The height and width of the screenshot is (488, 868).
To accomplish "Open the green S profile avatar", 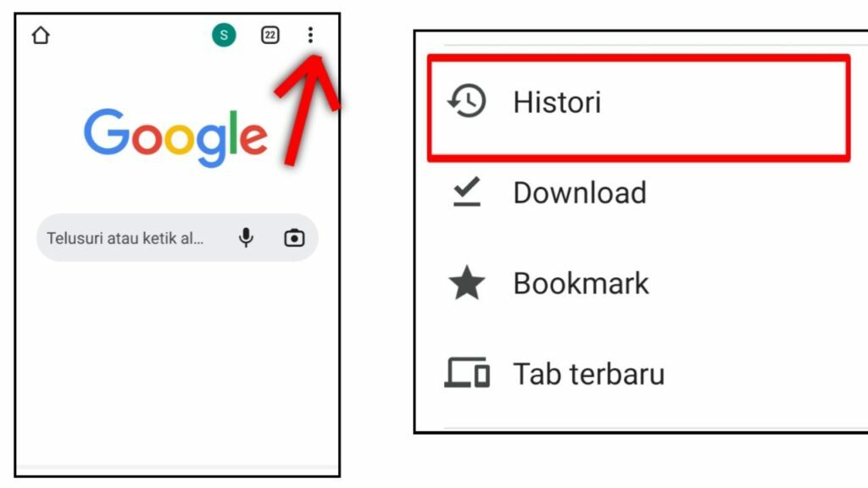I will click(224, 36).
